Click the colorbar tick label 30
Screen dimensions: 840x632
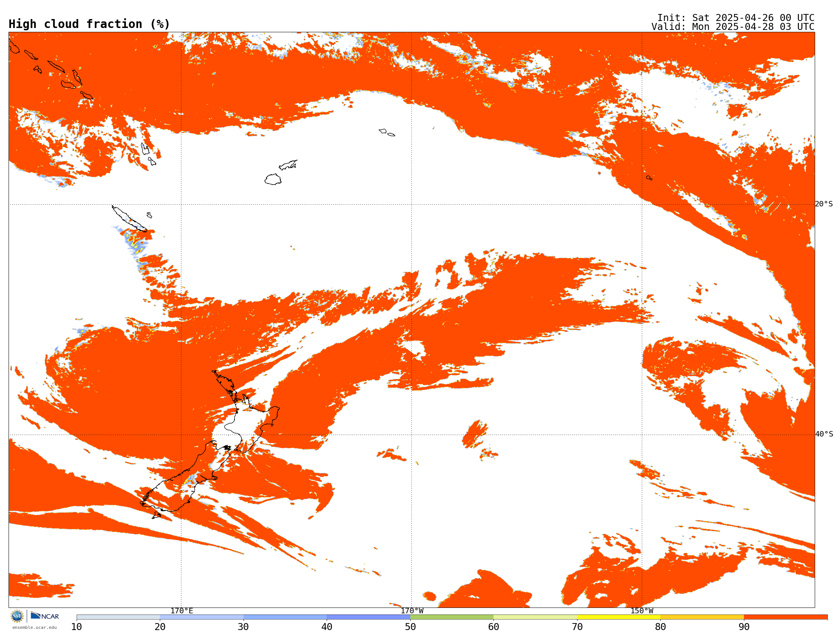(x=243, y=627)
